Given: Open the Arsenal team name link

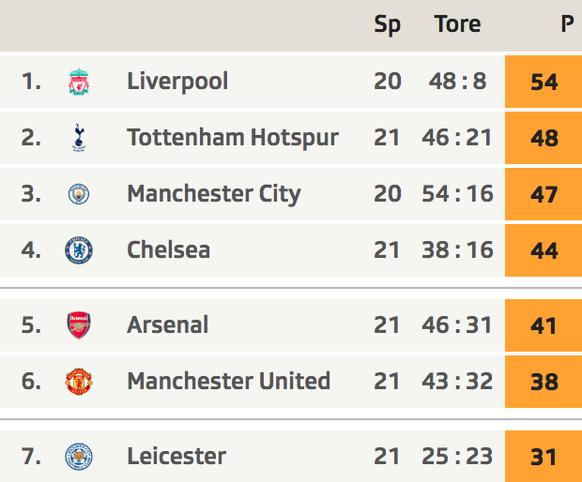Looking at the screenshot, I should point(167,325).
